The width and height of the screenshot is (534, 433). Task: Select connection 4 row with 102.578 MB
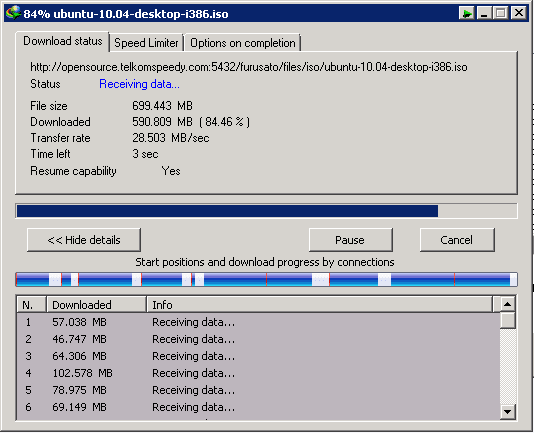[x=258, y=373]
